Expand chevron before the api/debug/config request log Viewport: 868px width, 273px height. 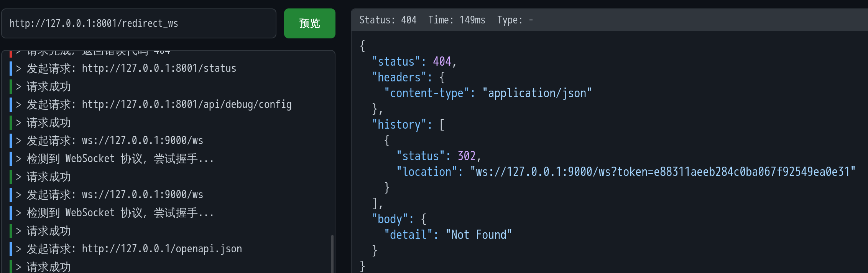(18, 104)
